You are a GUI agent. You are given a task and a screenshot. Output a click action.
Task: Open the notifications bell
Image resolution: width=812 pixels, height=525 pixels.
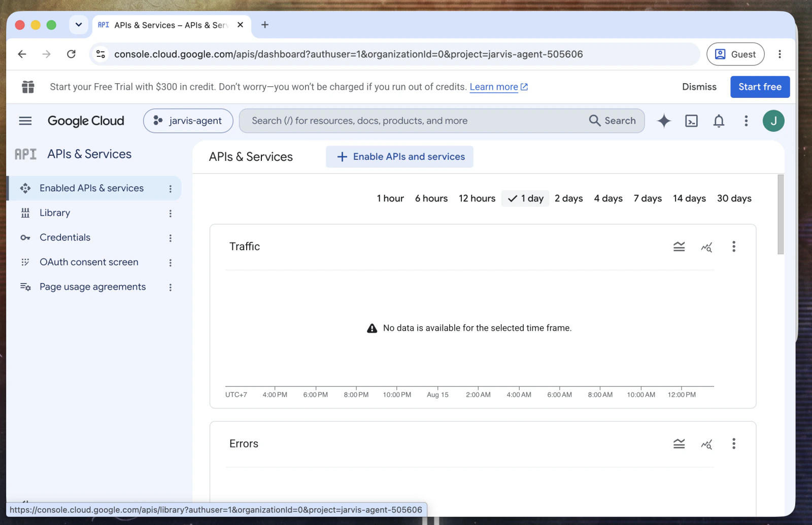coord(719,121)
